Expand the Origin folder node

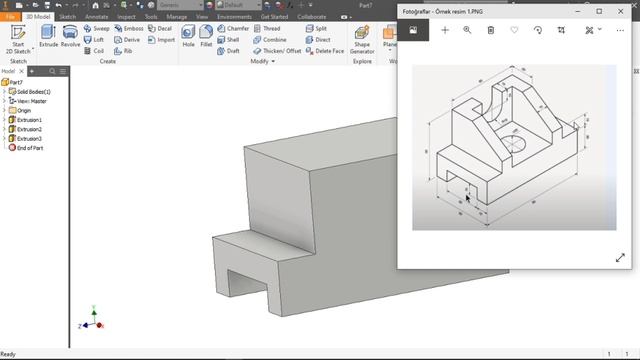point(4,110)
